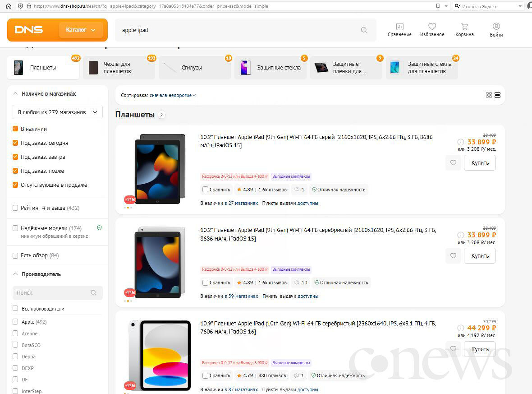Select the Защитные пленки для... category
This screenshot has width=532, height=394.
(346, 68)
